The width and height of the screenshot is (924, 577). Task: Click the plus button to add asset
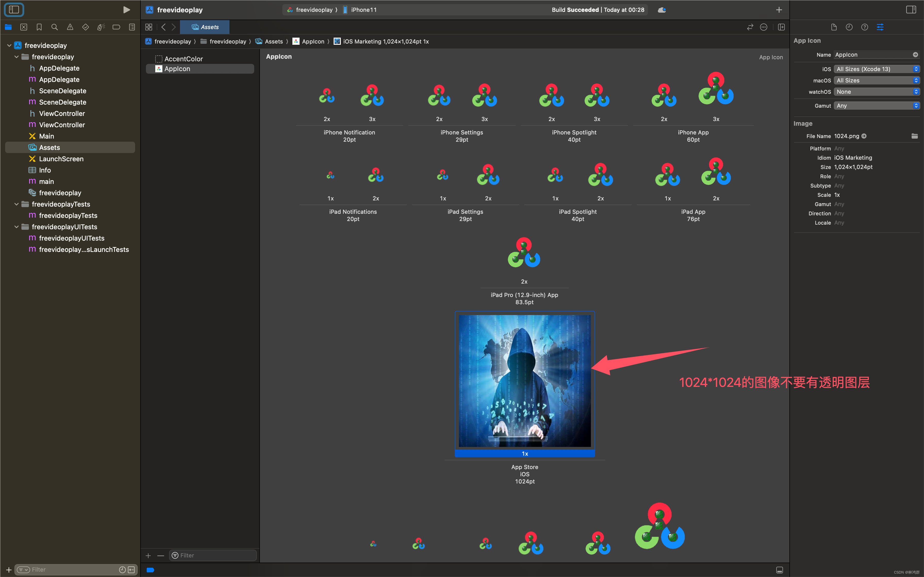tap(148, 556)
